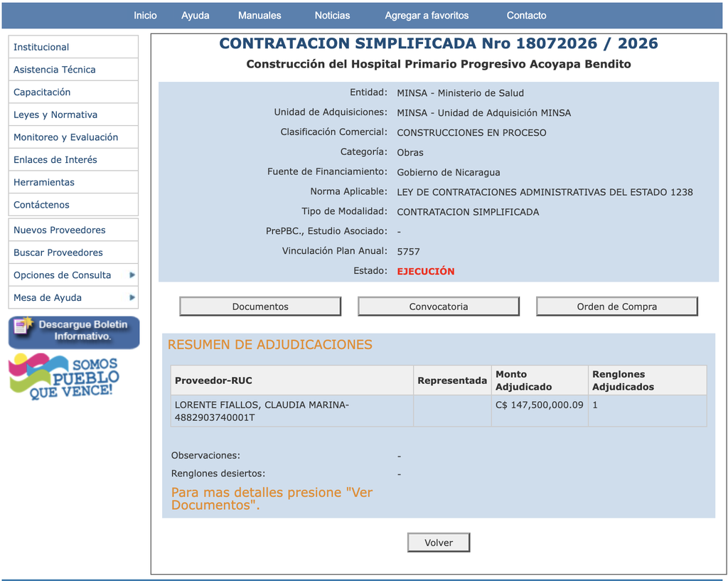Click the provider name LORENTE FIALLOS, CLAUDIA MARINA

pyautogui.click(x=260, y=405)
